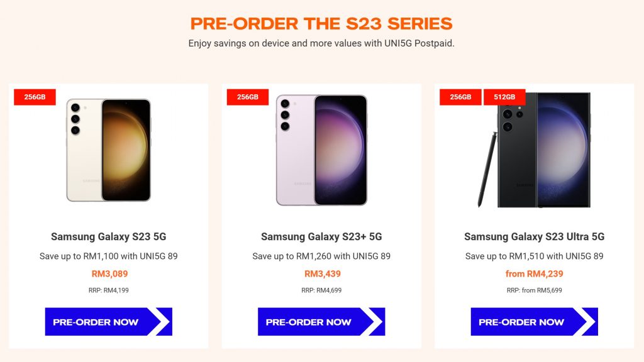The width and height of the screenshot is (644, 362).
Task: Choose 256GB storage tag on S23 Ultra
Action: click(x=460, y=97)
